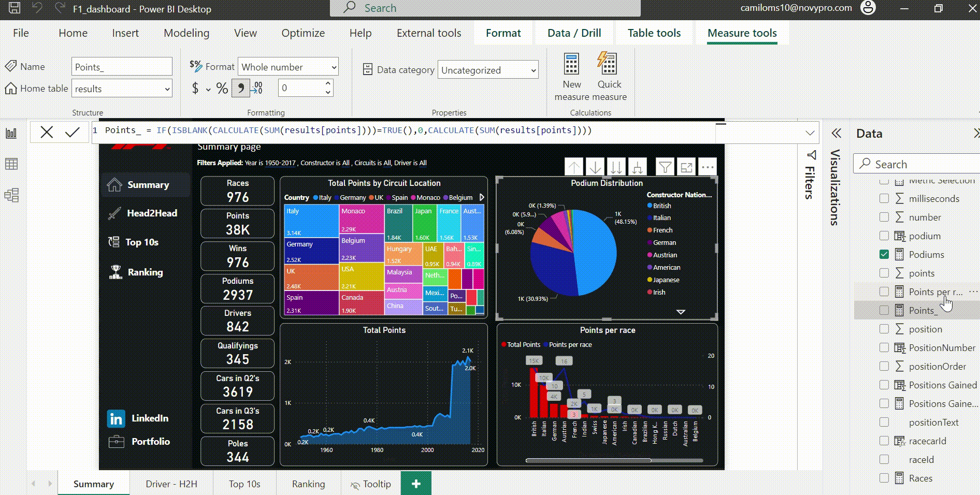Apply percentage format button

(x=222, y=89)
